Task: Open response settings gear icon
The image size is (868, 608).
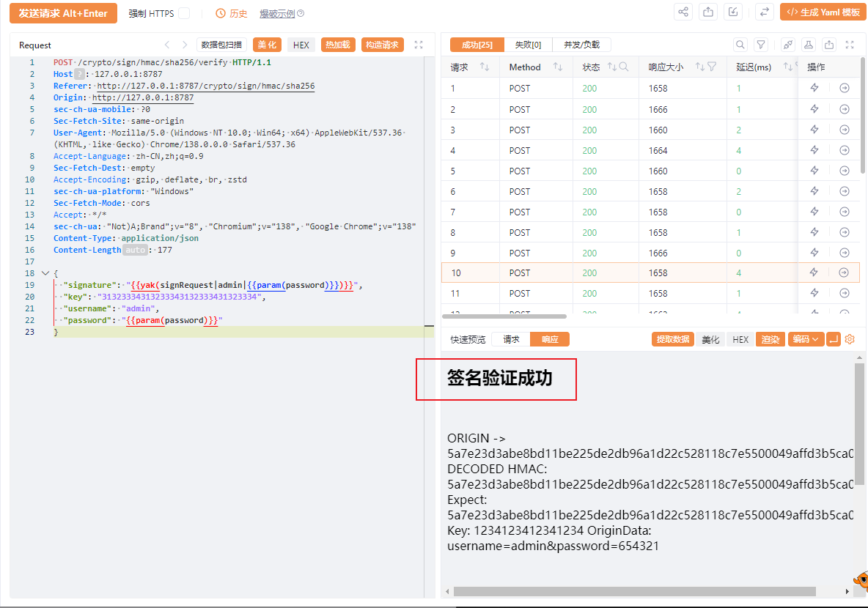Action: click(x=850, y=339)
